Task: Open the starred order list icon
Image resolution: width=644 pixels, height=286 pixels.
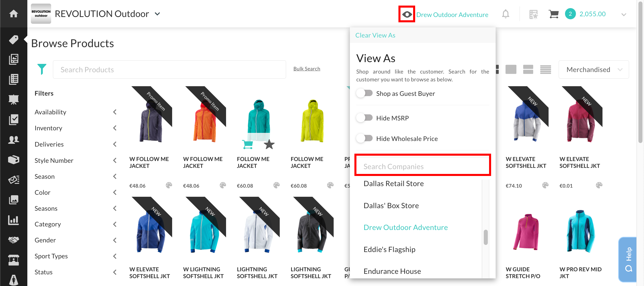Action: (x=533, y=14)
